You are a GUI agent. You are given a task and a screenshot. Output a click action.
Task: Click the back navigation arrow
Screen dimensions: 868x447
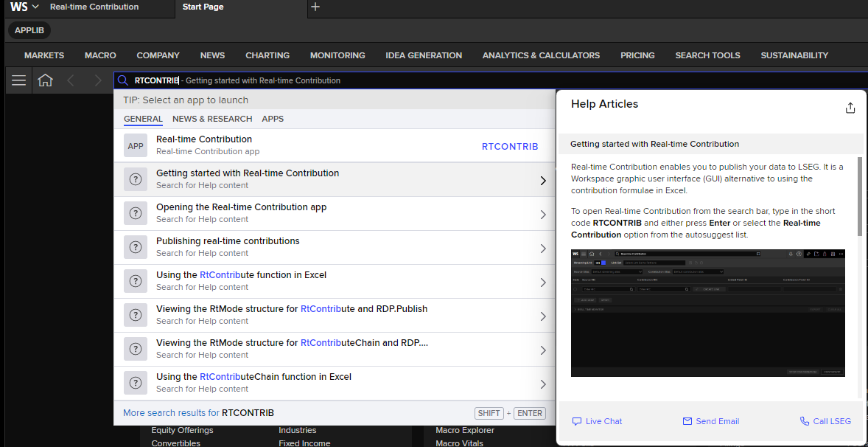click(71, 80)
